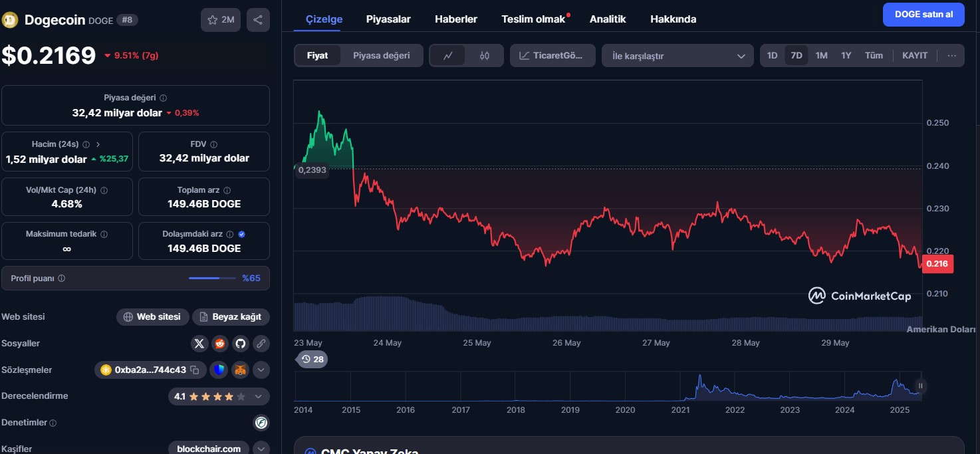Open the chart more options ellipsis
Screen dimensions: 980x454
click(x=952, y=56)
